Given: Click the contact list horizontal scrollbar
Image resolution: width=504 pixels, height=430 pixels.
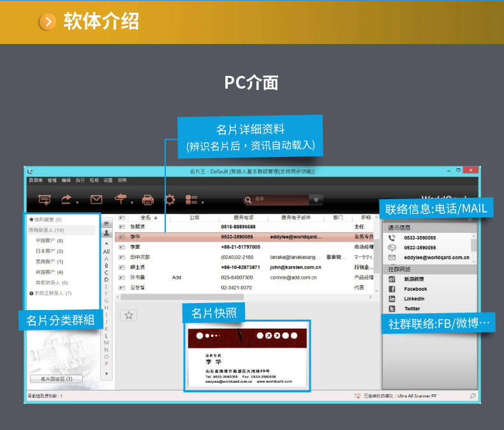Looking at the screenshot, I should tap(244, 297).
